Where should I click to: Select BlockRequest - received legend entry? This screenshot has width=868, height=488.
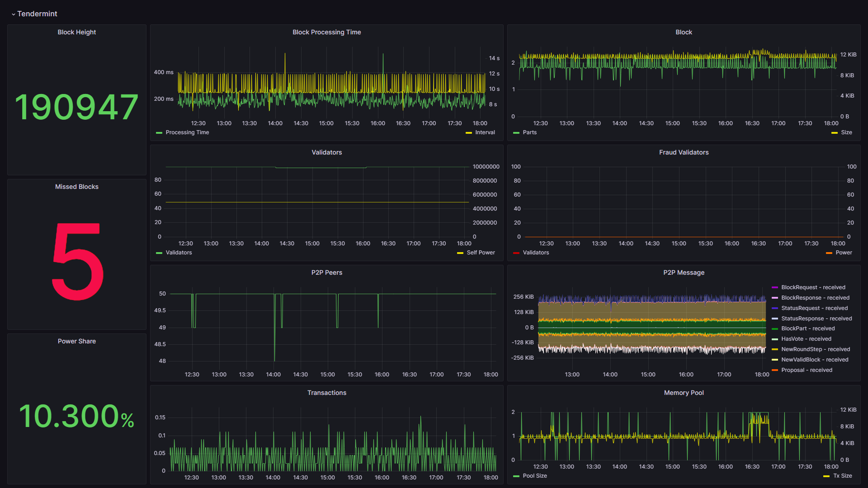pyautogui.click(x=813, y=287)
